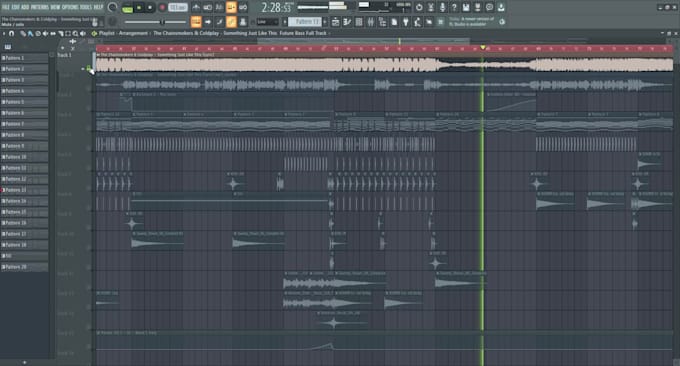Select the playlist draw pencil tool
The height and width of the screenshot is (366, 680).
(23, 33)
